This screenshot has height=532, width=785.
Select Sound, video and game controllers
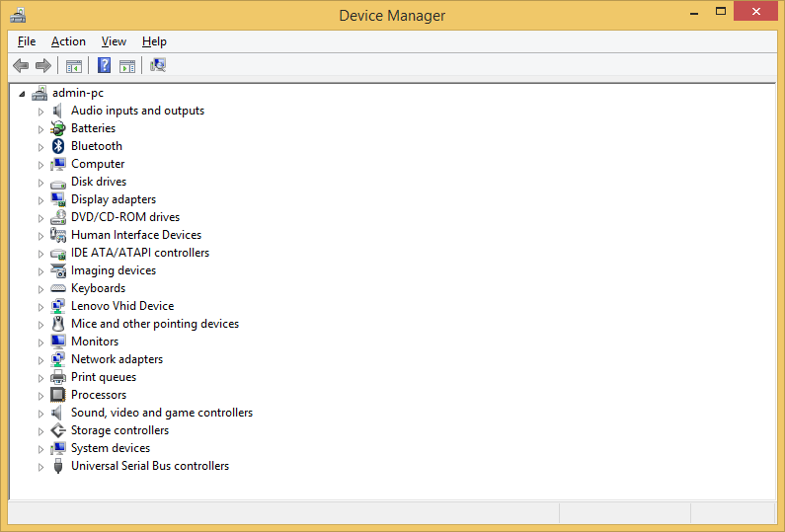(161, 413)
